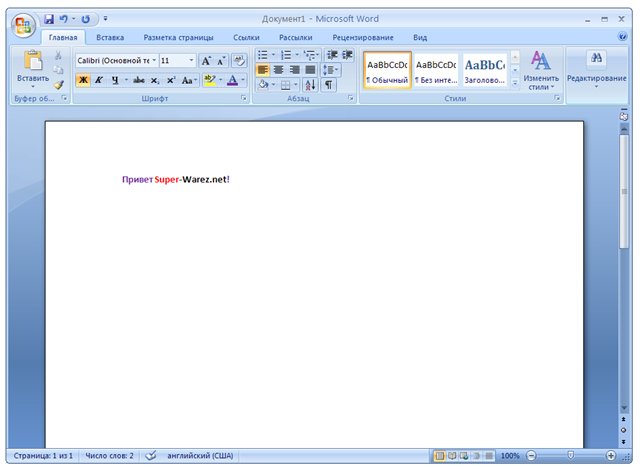640x469 pixels.
Task: Click the word count (Число слов: 2) in status bar
Action: point(109,455)
